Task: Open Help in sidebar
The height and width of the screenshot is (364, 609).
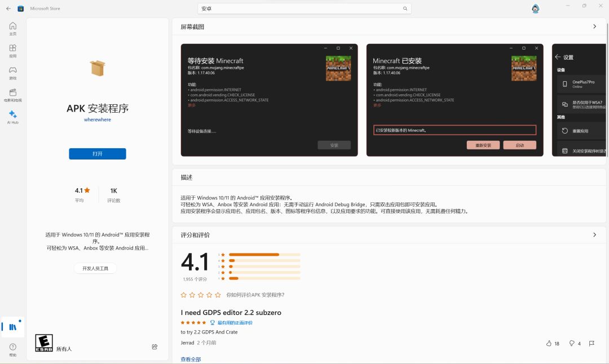Action: coord(13,349)
